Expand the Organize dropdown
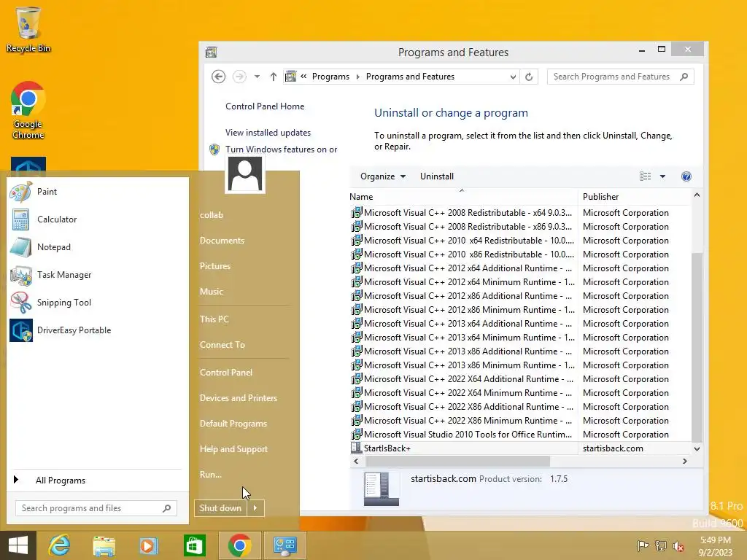The image size is (747, 560). coord(382,176)
